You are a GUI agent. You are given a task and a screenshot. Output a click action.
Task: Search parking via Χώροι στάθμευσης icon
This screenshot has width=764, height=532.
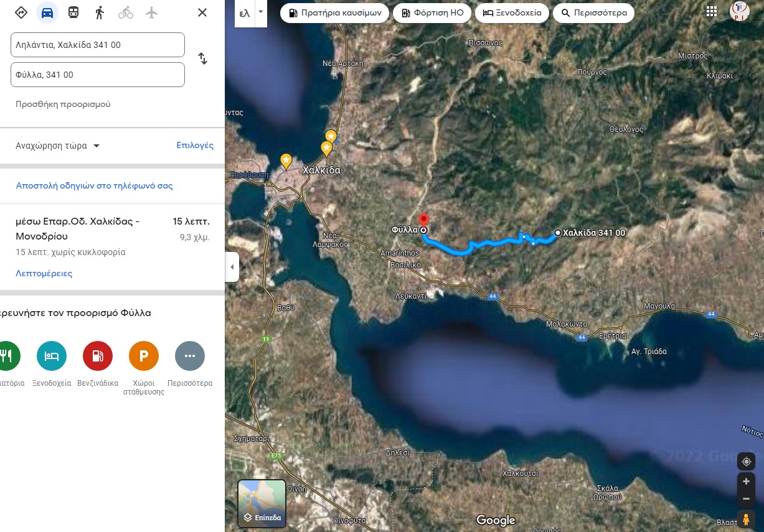(144, 356)
